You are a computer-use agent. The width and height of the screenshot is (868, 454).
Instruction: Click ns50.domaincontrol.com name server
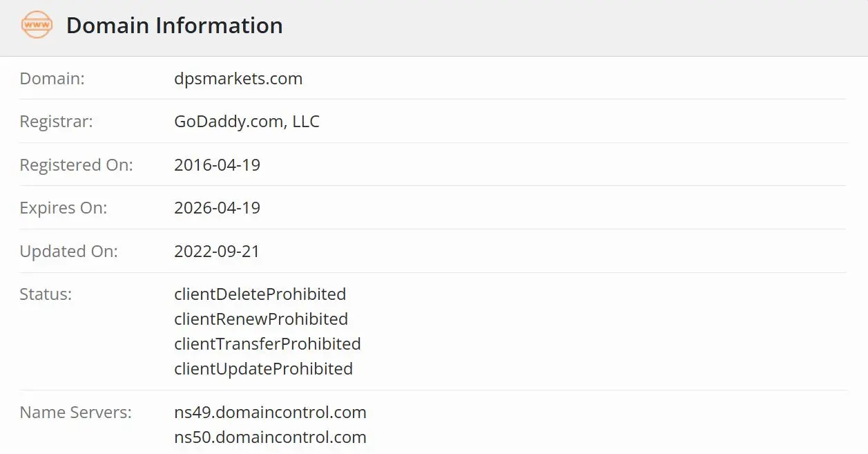pyautogui.click(x=270, y=437)
